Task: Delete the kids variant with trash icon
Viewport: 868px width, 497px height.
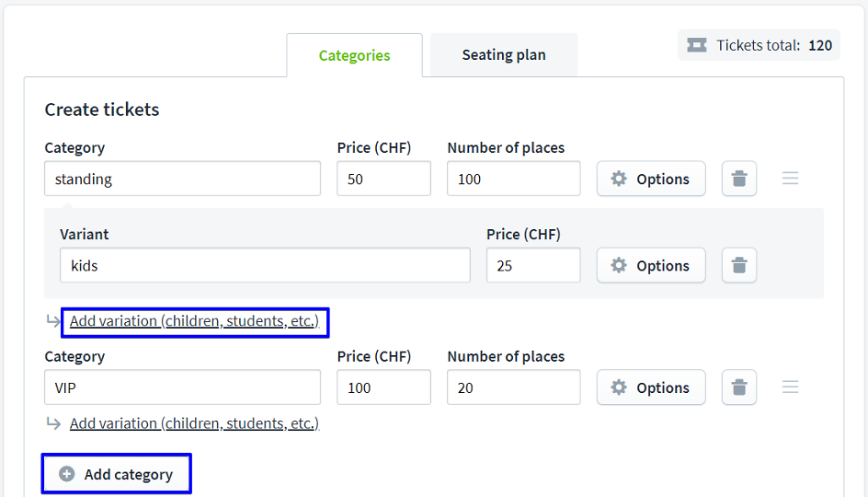Action: 738,266
